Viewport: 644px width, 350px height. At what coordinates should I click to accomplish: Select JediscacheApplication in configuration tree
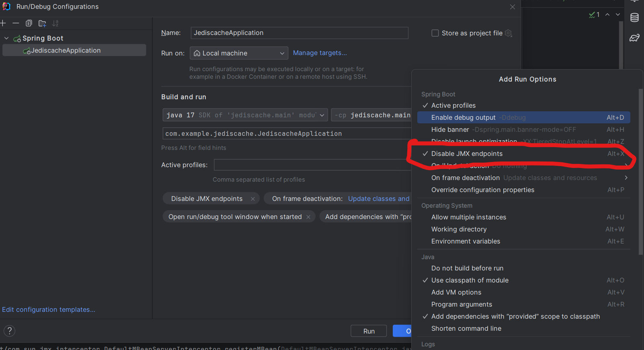74,50
